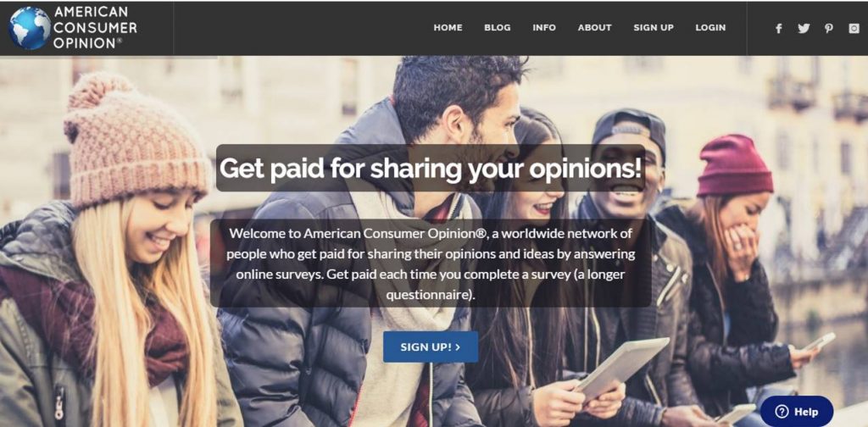Choose SIGN UP in the top navigation
The height and width of the screenshot is (427, 868).
point(654,28)
